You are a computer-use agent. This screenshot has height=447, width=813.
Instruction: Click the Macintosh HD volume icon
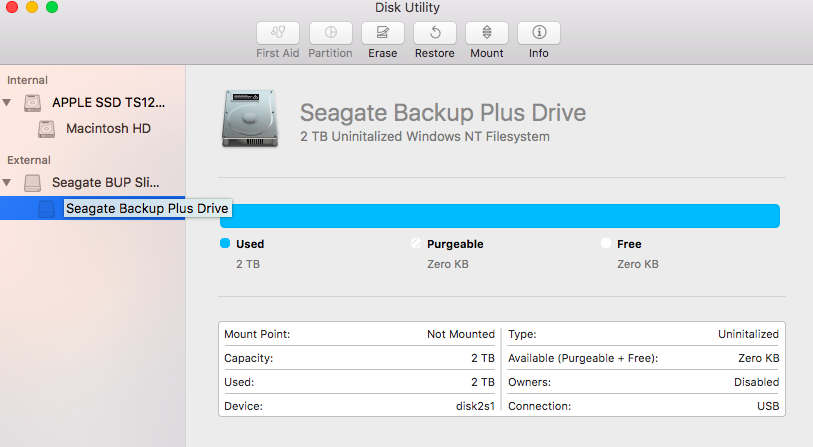coord(47,129)
